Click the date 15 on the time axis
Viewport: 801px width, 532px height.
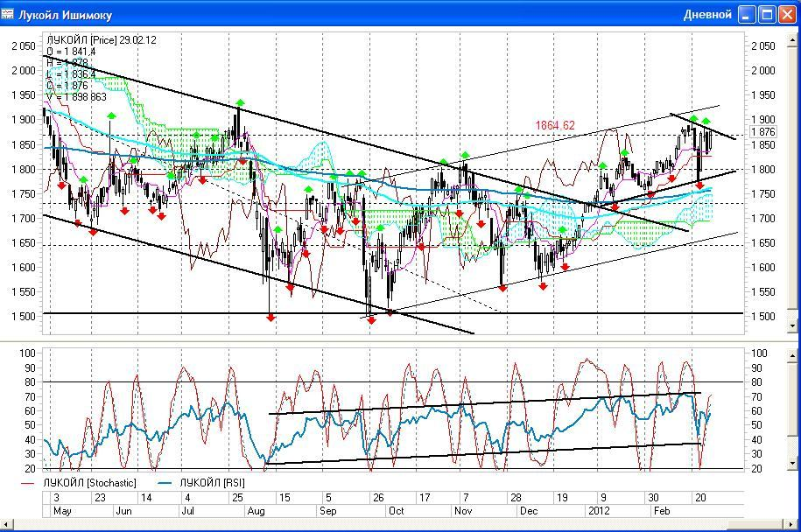pyautogui.click(x=285, y=498)
